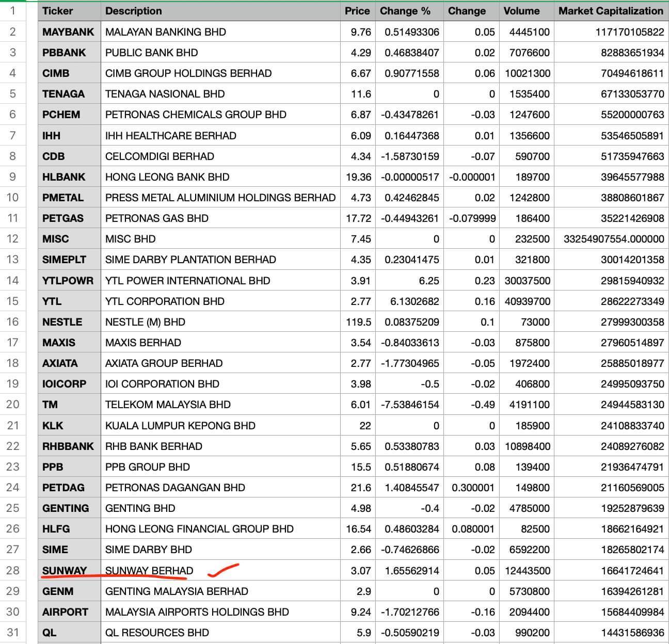Select the PETGAS ticker cell
Viewport: 669px width, 644px height.
pos(69,218)
